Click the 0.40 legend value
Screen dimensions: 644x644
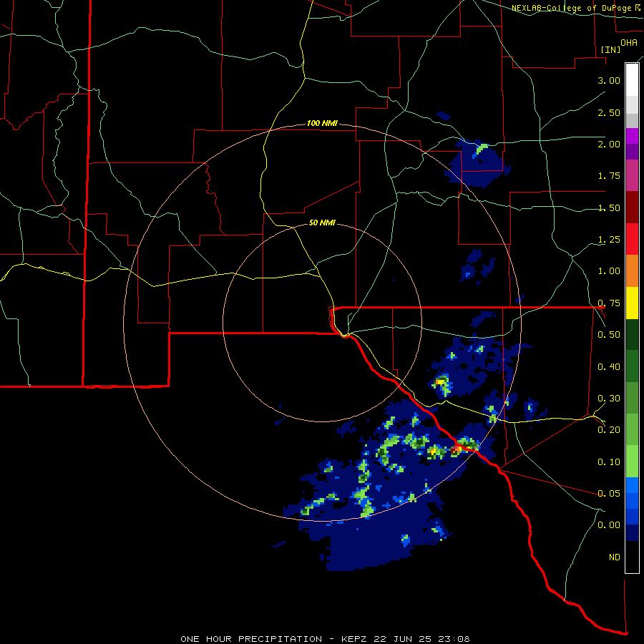coord(609,367)
